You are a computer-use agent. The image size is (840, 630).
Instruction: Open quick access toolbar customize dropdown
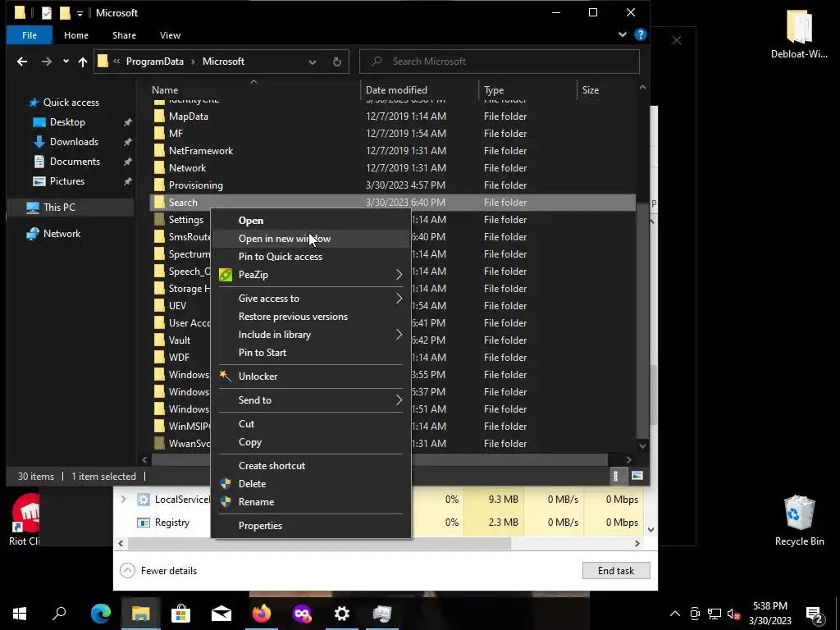[80, 13]
